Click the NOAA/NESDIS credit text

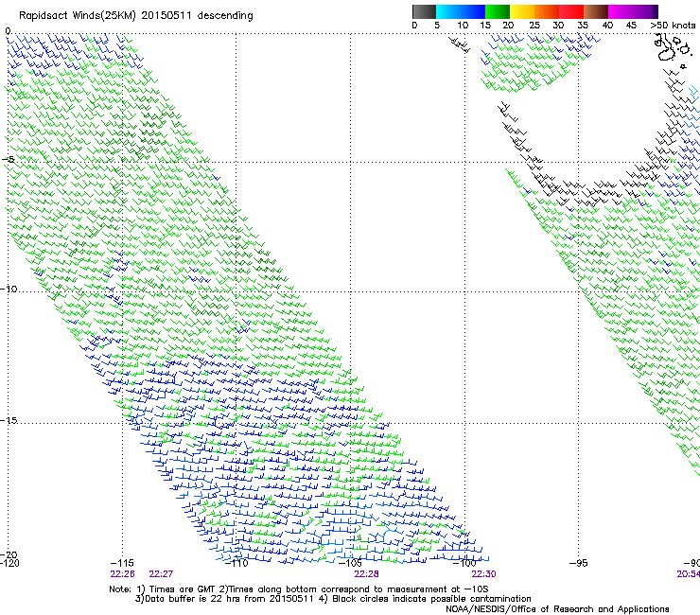pyautogui.click(x=557, y=608)
